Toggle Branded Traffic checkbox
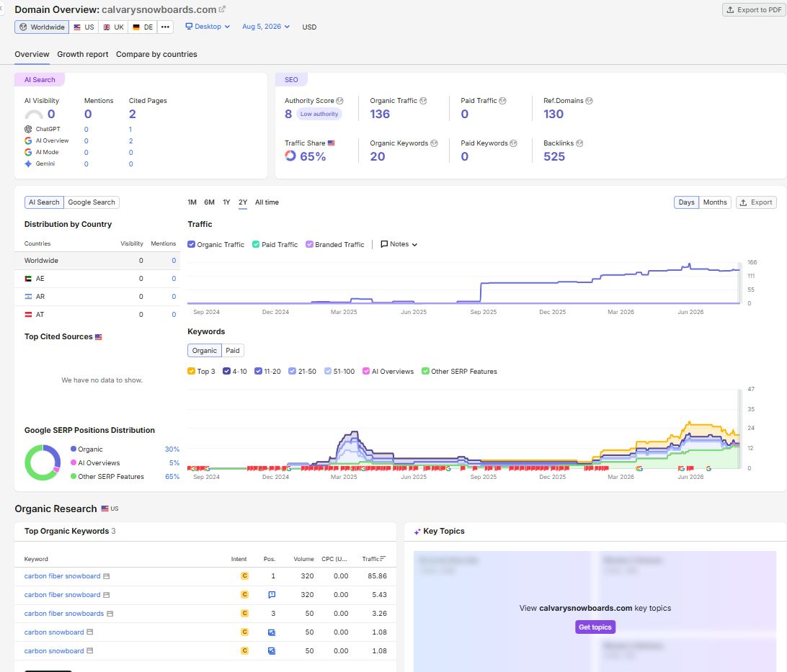This screenshot has width=787, height=672. point(309,244)
